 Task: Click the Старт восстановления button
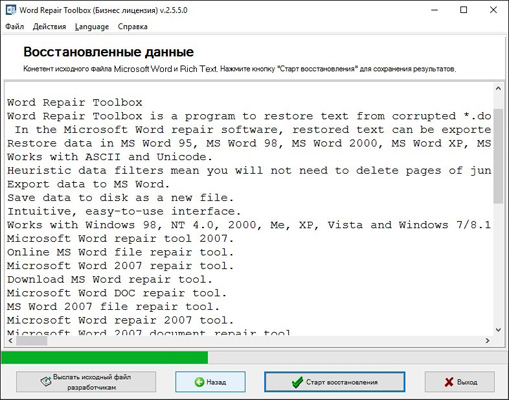(x=335, y=382)
